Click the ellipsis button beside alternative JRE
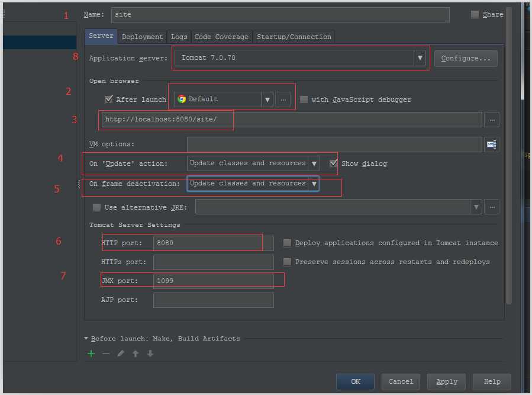Screen dimensions: 532x395 [x=492, y=207]
